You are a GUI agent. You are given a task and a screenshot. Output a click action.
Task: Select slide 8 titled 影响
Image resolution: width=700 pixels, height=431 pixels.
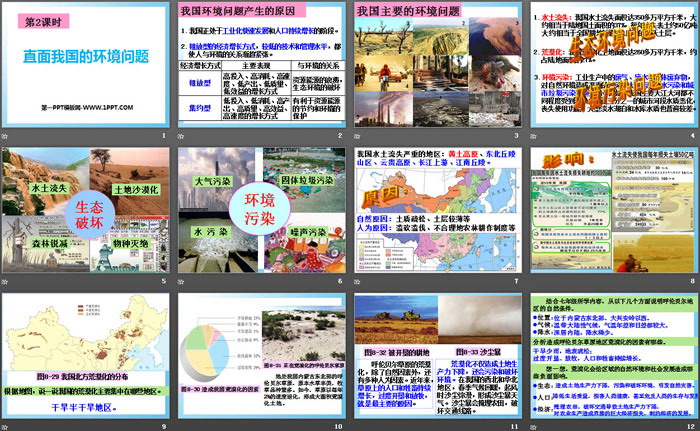pos(614,210)
